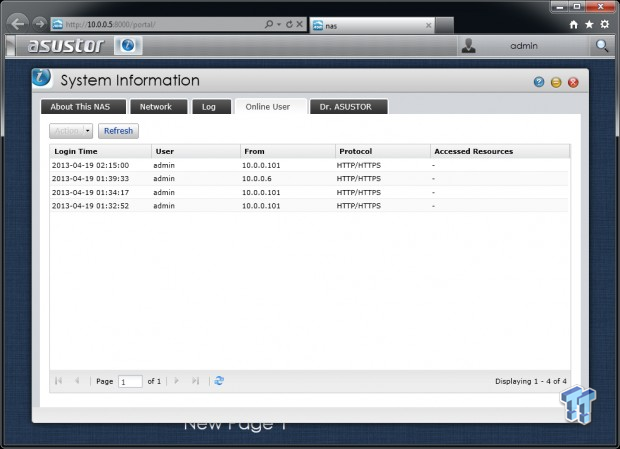Open System Information help icon
Image resolution: width=620 pixels, height=449 pixels.
pos(539,82)
